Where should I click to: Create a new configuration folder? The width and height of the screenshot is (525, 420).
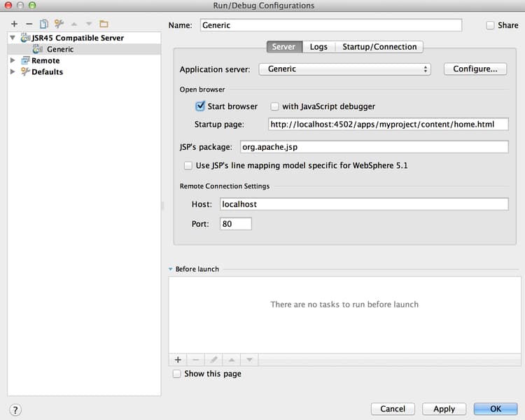click(x=104, y=24)
